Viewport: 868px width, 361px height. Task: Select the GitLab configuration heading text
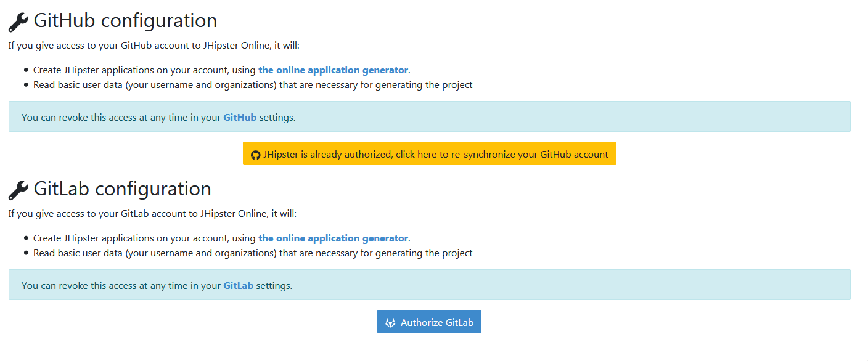point(123,189)
